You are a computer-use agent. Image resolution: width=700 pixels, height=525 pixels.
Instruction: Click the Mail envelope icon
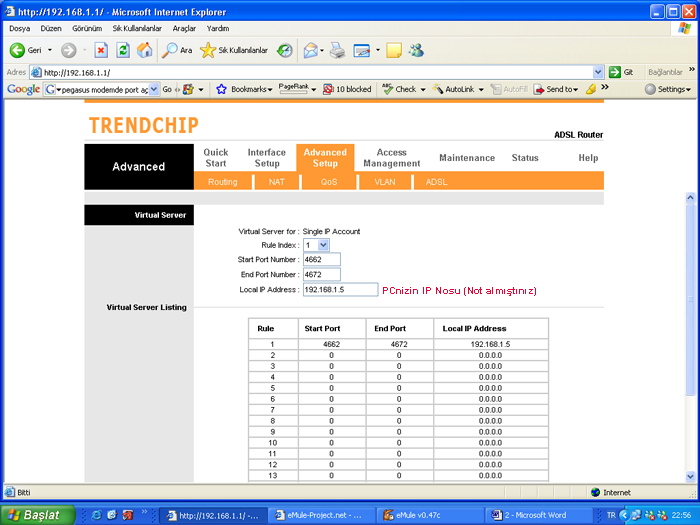point(310,50)
